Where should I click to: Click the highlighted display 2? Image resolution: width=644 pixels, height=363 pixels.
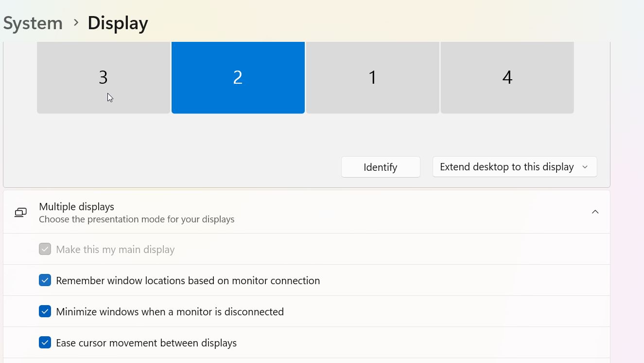pos(238,77)
